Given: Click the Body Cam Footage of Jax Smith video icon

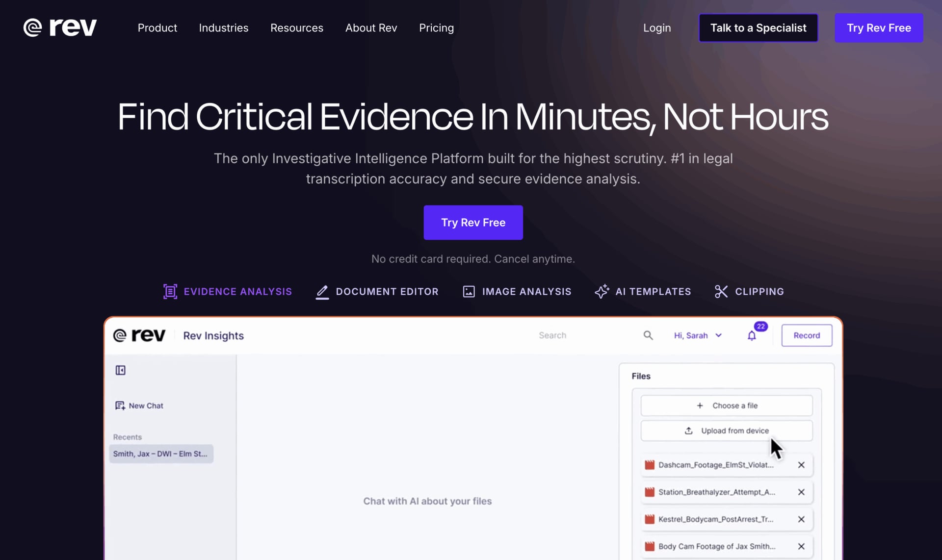Looking at the screenshot, I should [x=650, y=546].
